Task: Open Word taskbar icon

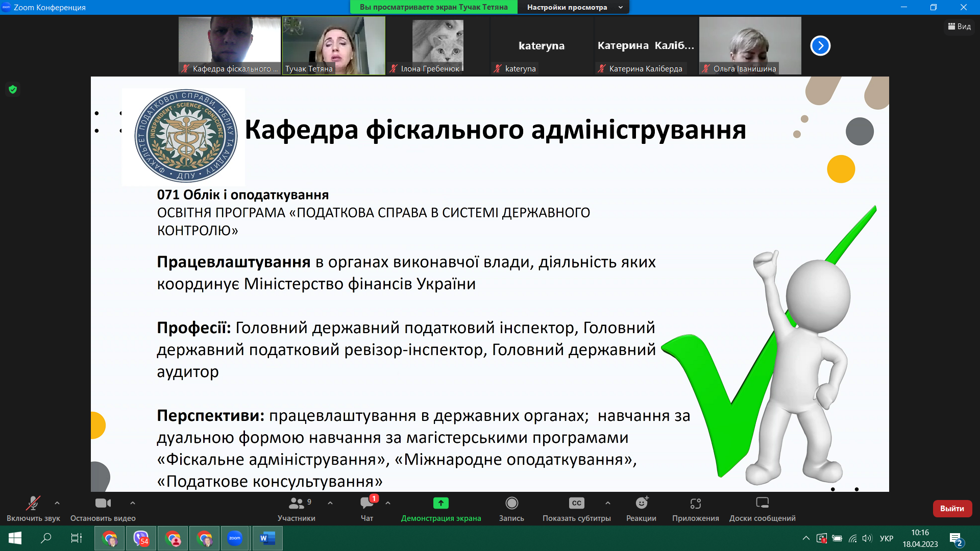Action: click(x=267, y=538)
